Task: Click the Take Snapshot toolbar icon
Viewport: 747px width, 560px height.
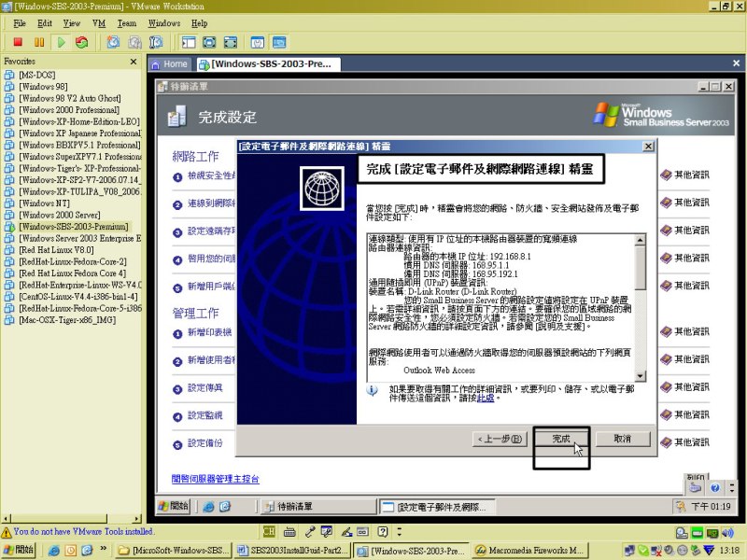Action: pos(113,42)
